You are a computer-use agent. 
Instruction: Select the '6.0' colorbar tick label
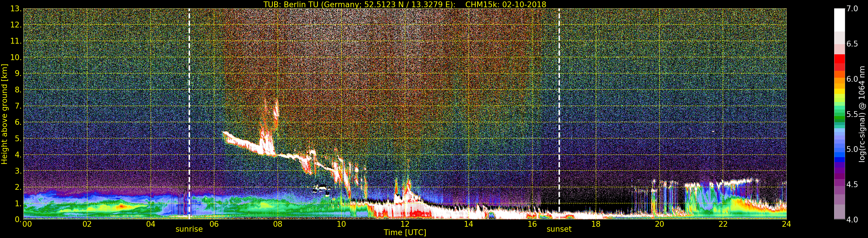click(852, 79)
